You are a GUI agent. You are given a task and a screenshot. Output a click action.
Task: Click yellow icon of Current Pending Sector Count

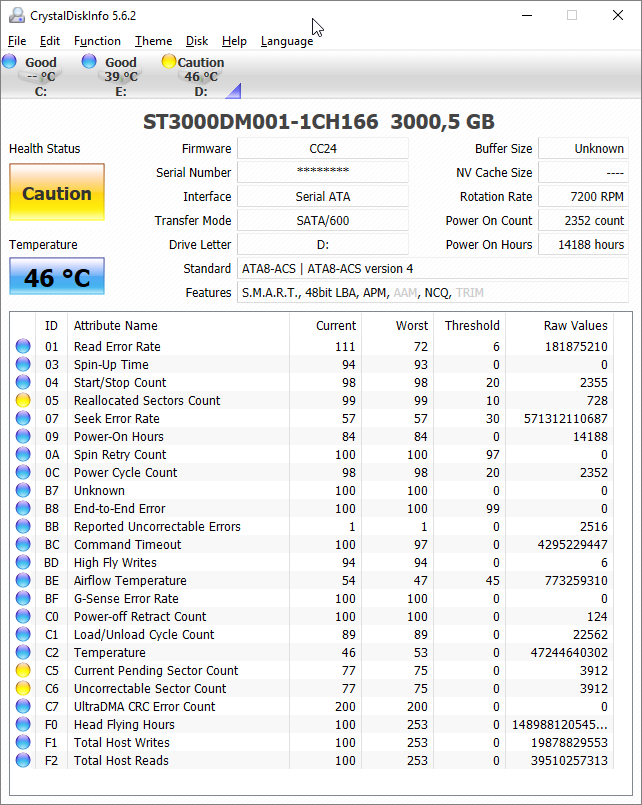[x=23, y=670]
